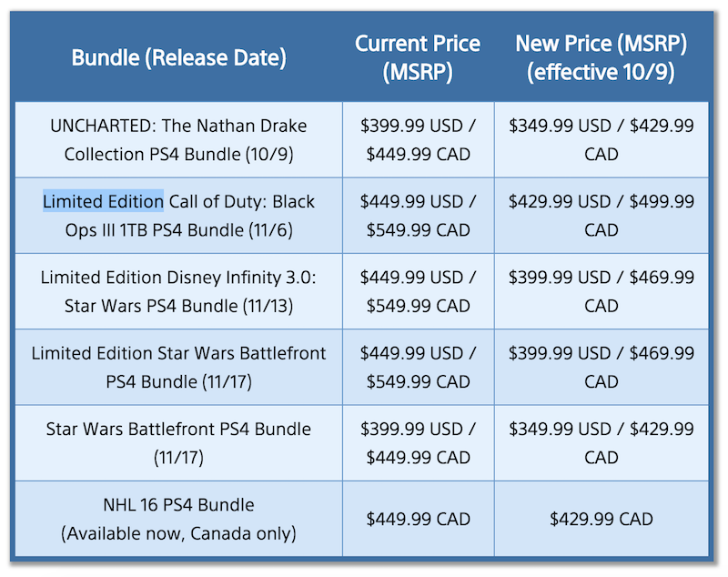Click the NHL 16 PS4 Bundle cell
This screenshot has height=577, width=728.
pos(178,518)
